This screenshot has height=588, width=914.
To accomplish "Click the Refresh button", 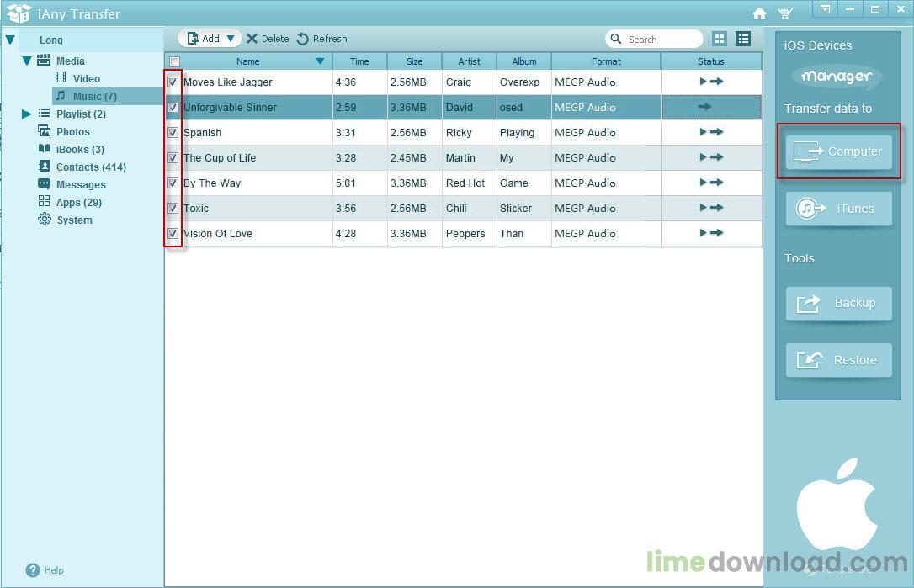I will coord(321,39).
